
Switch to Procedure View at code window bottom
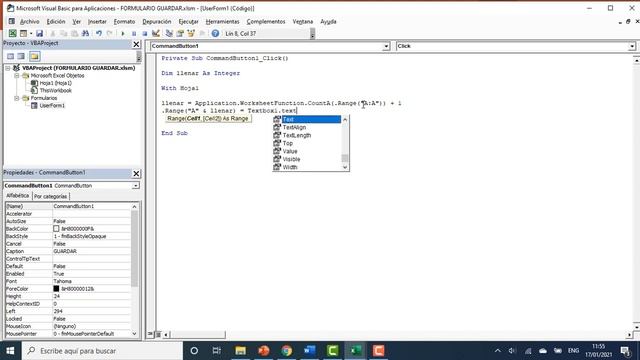click(x=151, y=334)
